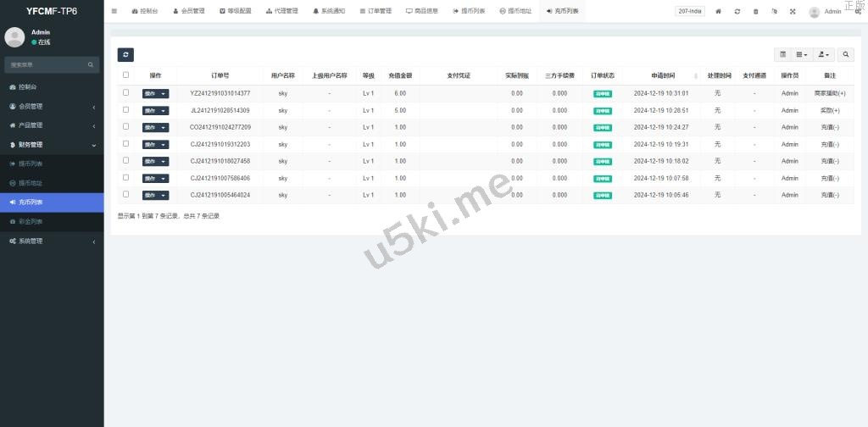Click the table refresh button above the list
This screenshot has width=868, height=427.
[x=125, y=54]
